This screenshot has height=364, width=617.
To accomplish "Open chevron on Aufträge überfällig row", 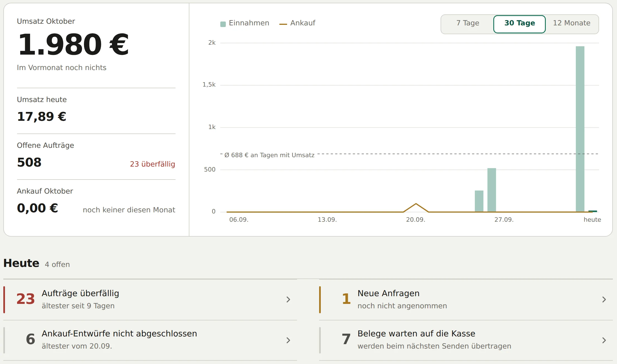I will point(288,299).
